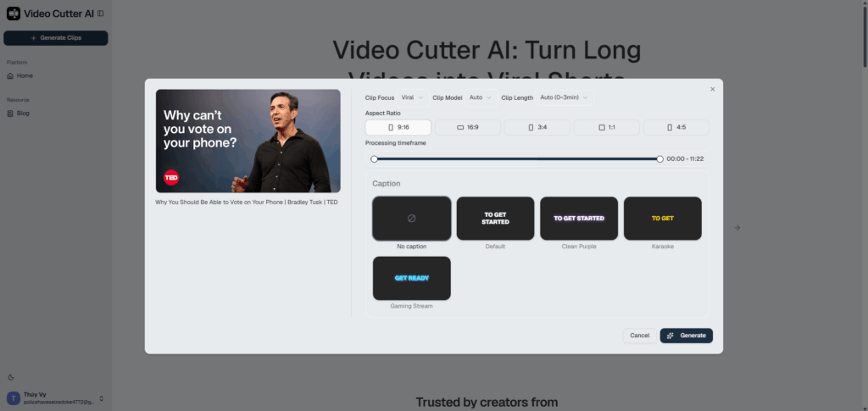Choose the Karaoke caption style
The width and height of the screenshot is (868, 411).
[663, 219]
